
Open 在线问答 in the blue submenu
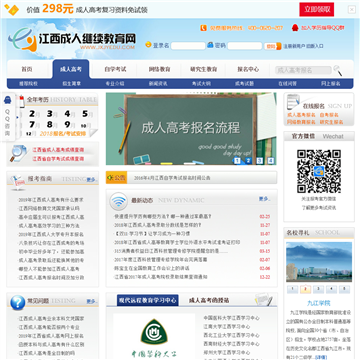(287, 84)
